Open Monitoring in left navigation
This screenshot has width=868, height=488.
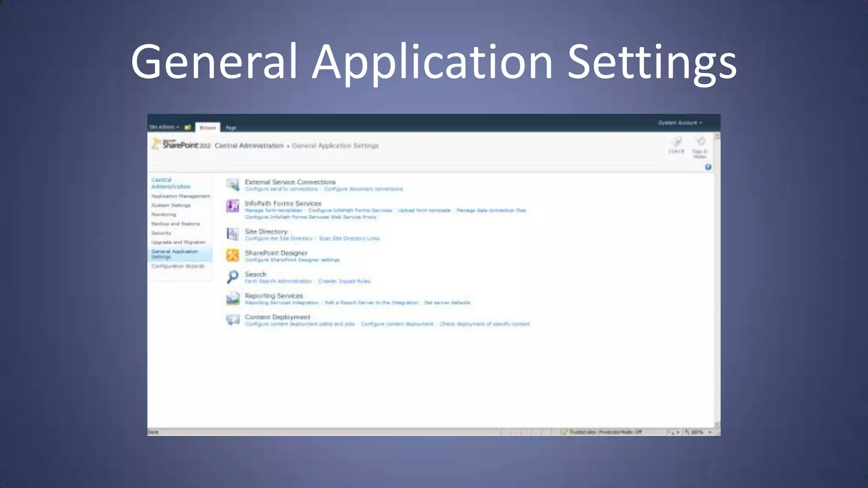coord(164,214)
